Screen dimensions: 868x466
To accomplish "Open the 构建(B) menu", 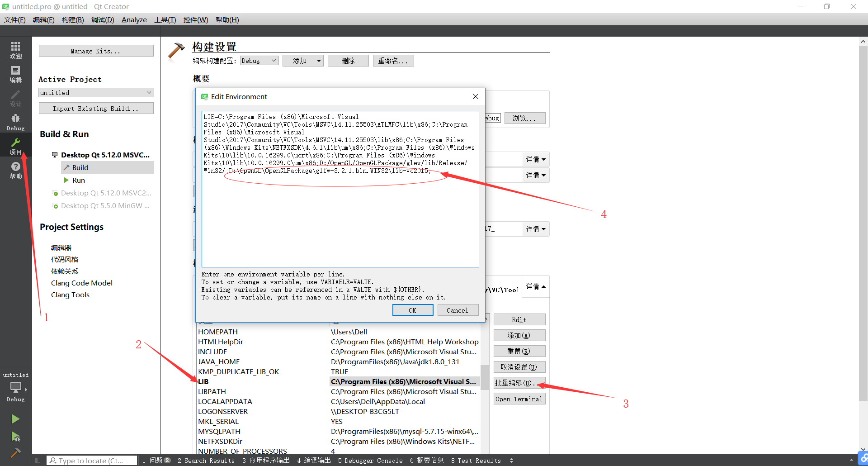I will (73, 19).
